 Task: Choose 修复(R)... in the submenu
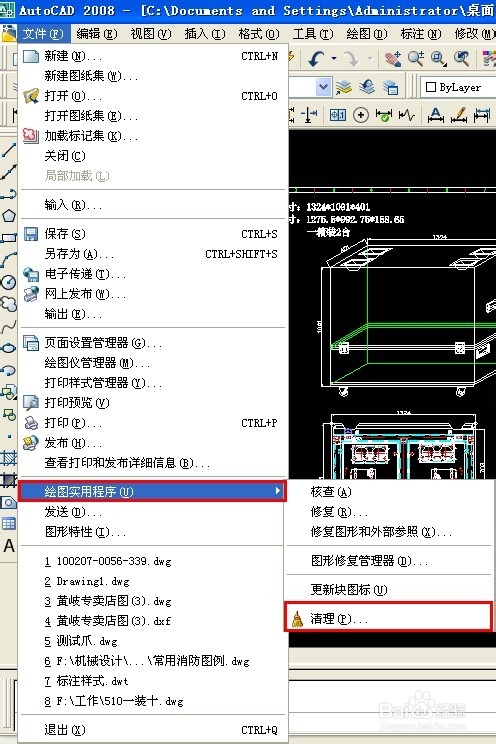point(388,512)
